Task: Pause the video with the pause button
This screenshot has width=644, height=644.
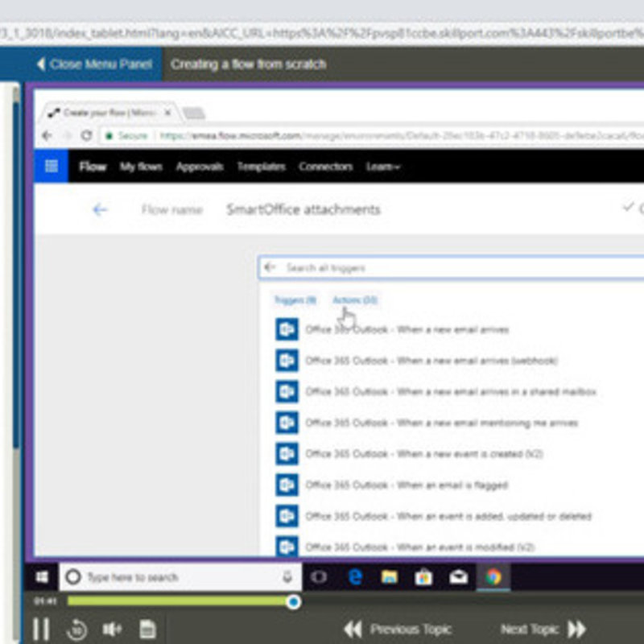Action: pos(41,629)
